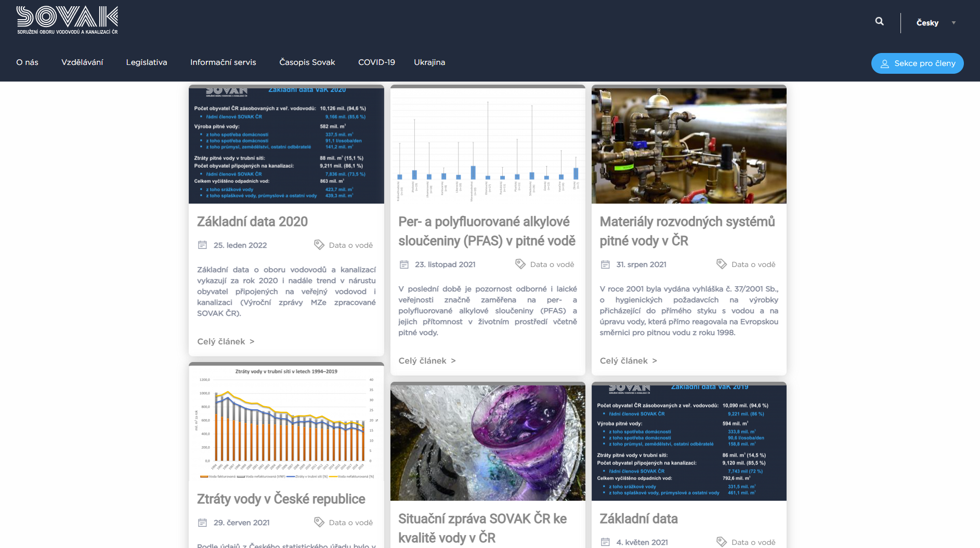This screenshot has width=980, height=548.
Task: Click the date 4. květen 2021
Action: pyautogui.click(x=642, y=542)
